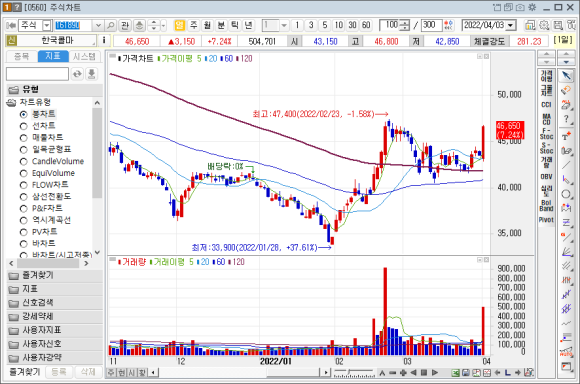
Task: Click the horizontal chart scrollbar at bottom
Action: (x=240, y=373)
